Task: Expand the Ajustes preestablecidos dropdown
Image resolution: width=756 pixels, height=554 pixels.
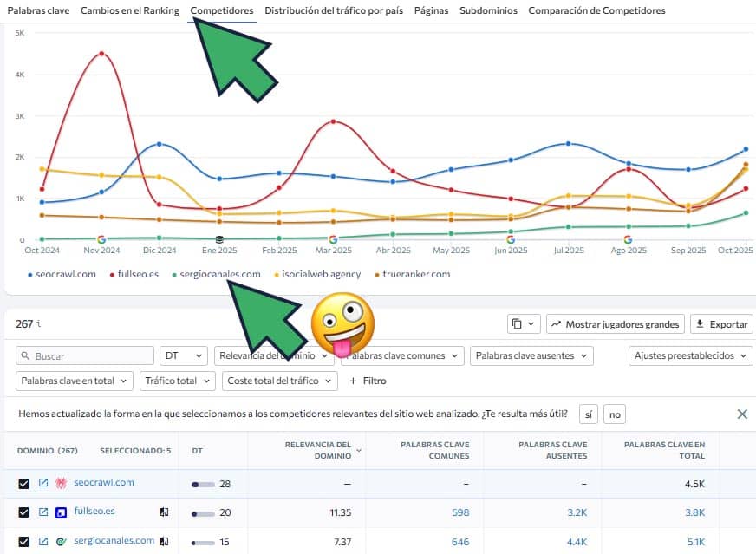Action: 689,355
